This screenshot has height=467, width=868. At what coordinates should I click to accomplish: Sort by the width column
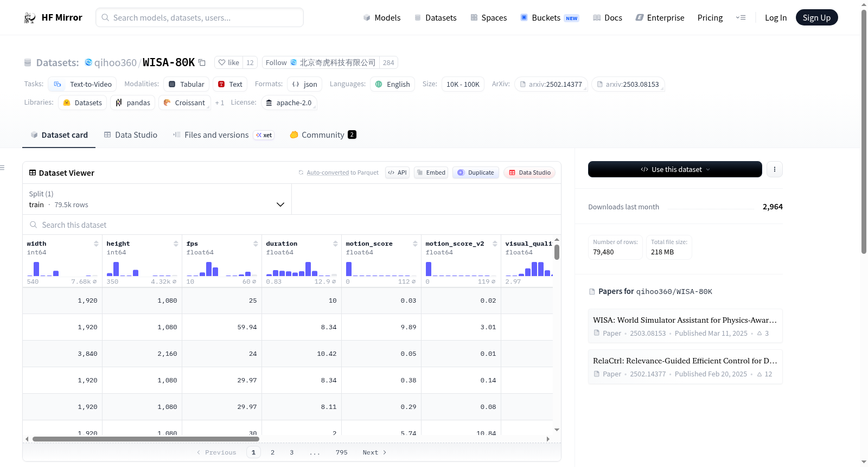(96, 244)
